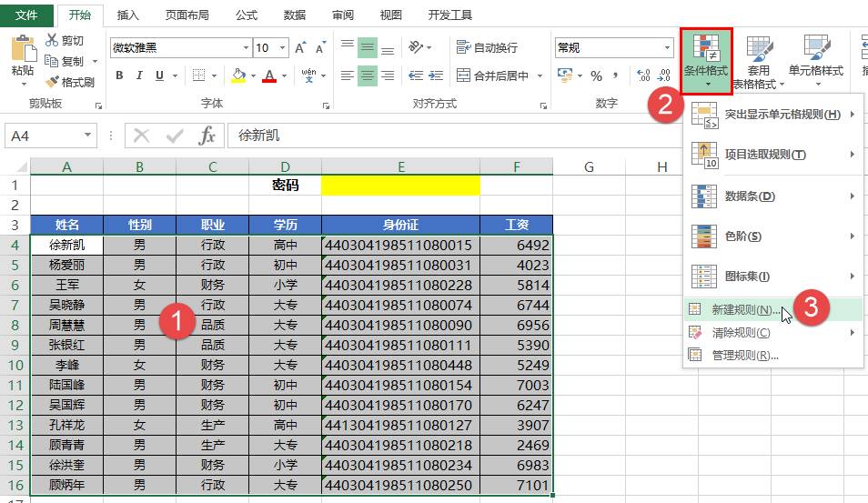The image size is (868, 503).
Task: Decrease font size with small A icon
Action: pos(320,48)
